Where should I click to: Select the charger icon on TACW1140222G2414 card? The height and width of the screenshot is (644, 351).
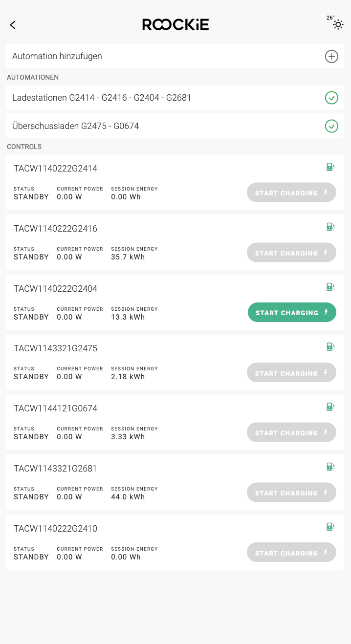click(330, 167)
